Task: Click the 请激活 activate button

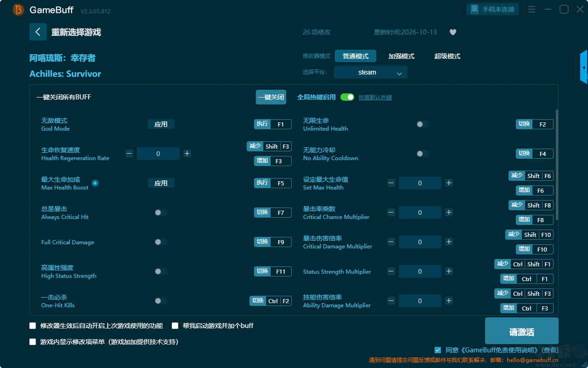Action: (x=522, y=331)
